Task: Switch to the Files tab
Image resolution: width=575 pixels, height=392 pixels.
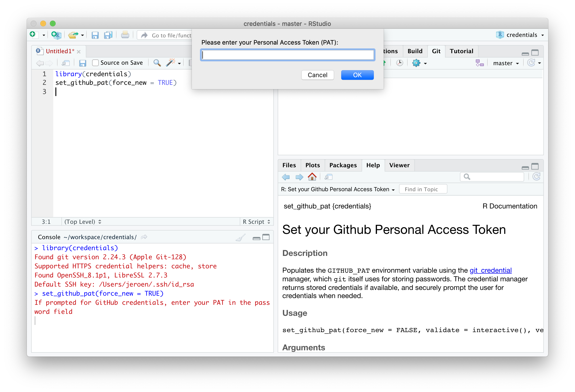Action: click(289, 165)
